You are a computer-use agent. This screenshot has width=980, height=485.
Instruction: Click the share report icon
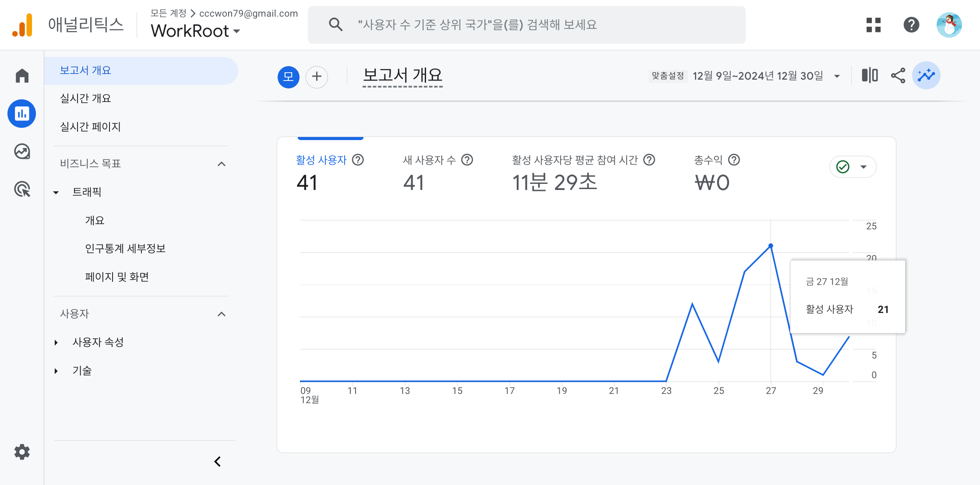pos(898,75)
